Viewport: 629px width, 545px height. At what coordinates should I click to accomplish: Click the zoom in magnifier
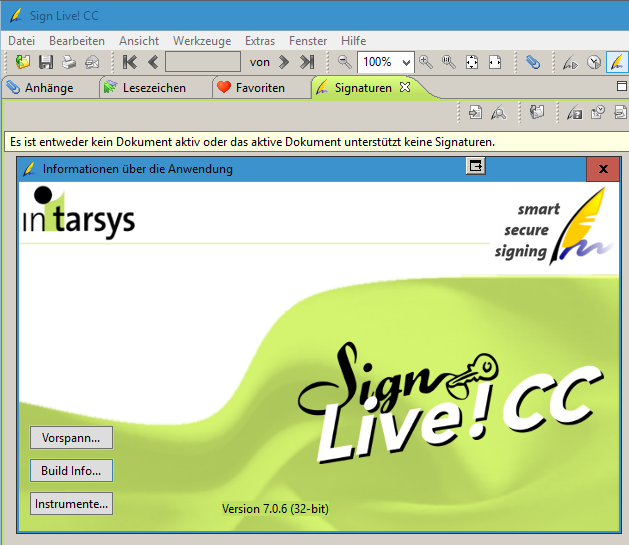(x=427, y=62)
